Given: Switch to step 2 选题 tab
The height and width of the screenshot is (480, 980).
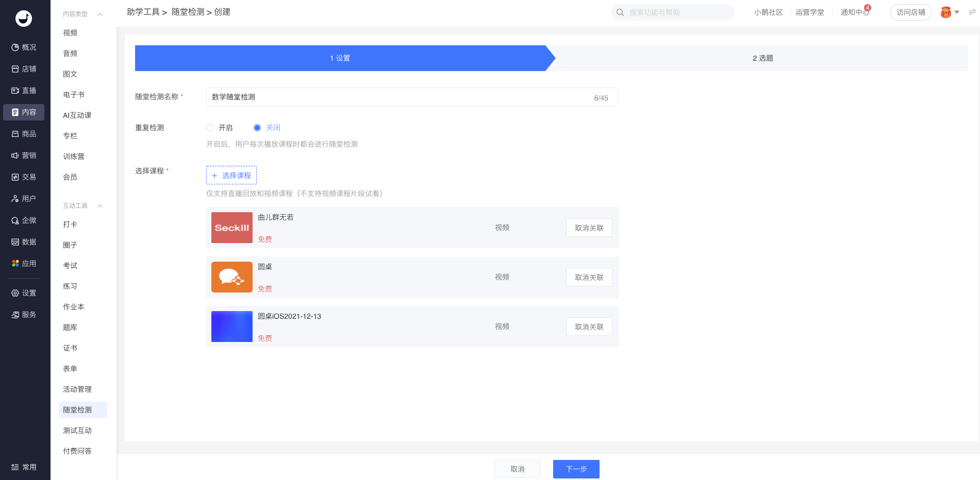Looking at the screenshot, I should pos(762,58).
